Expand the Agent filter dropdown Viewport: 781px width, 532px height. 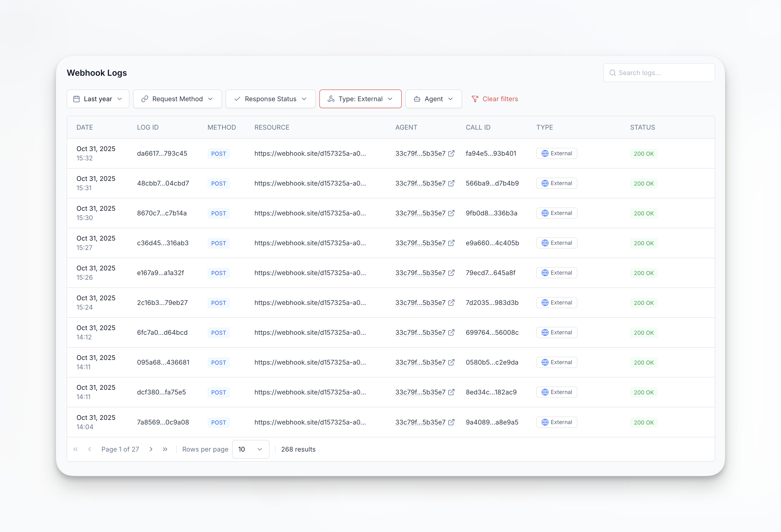433,99
